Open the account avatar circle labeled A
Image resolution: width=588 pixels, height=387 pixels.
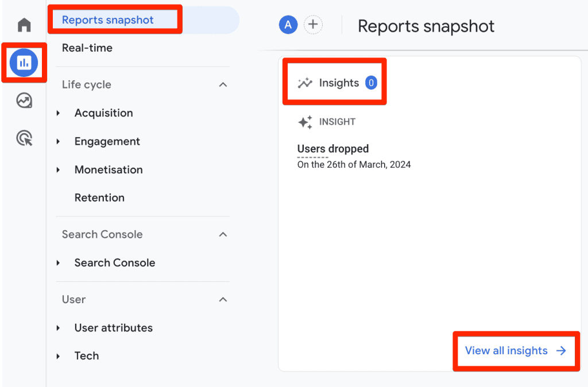pyautogui.click(x=288, y=25)
